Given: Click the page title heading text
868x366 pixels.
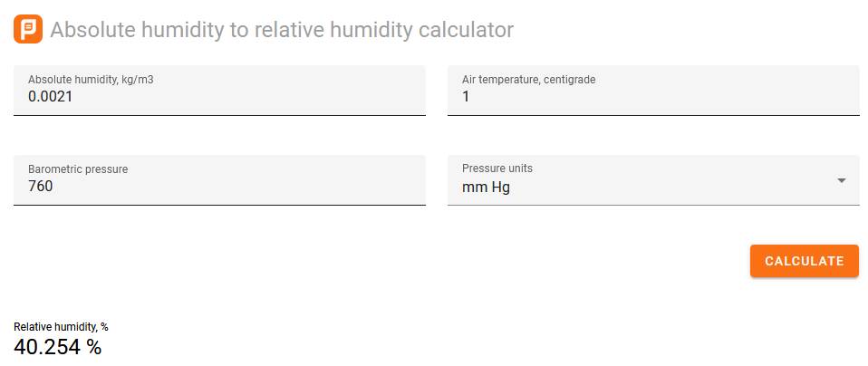Looking at the screenshot, I should [x=282, y=30].
